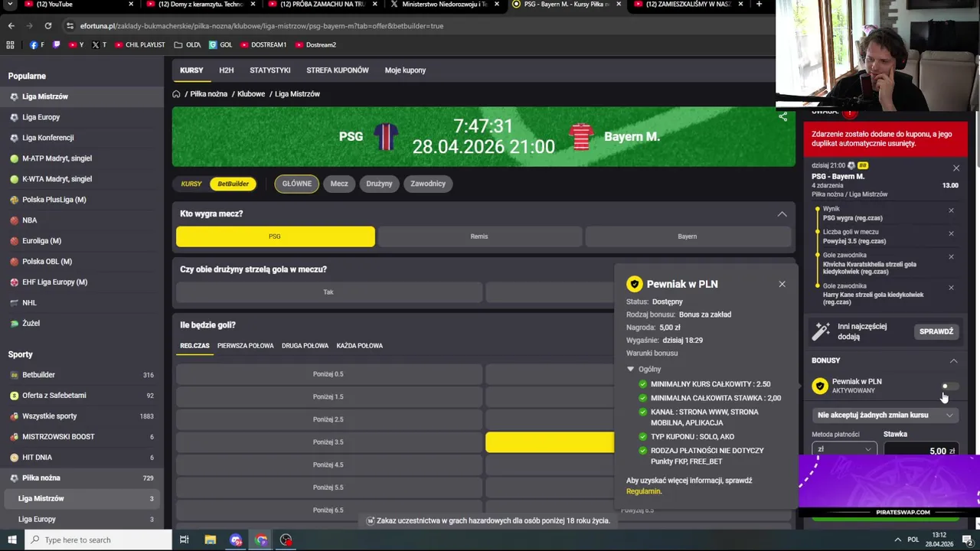Click the Stawka amount input field
The height and width of the screenshot is (551, 980).
(921, 450)
